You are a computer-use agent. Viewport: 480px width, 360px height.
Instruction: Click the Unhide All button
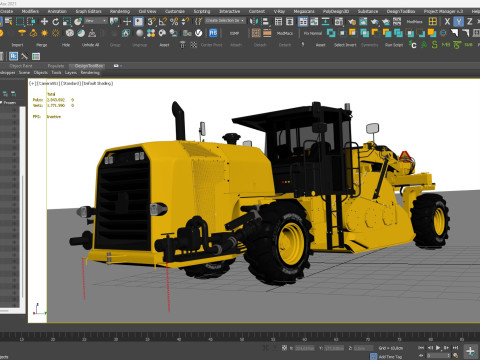(x=91, y=45)
